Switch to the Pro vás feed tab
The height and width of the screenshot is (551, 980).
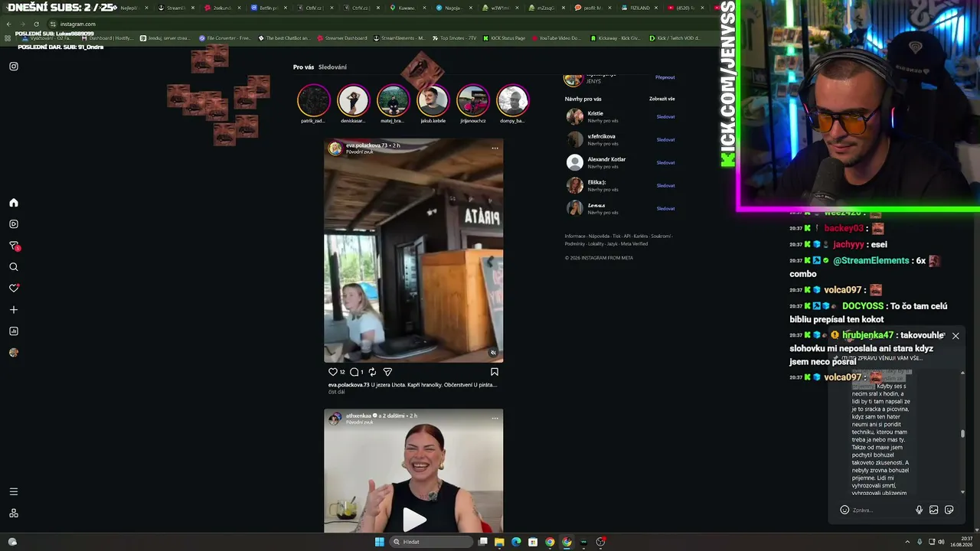pos(303,67)
